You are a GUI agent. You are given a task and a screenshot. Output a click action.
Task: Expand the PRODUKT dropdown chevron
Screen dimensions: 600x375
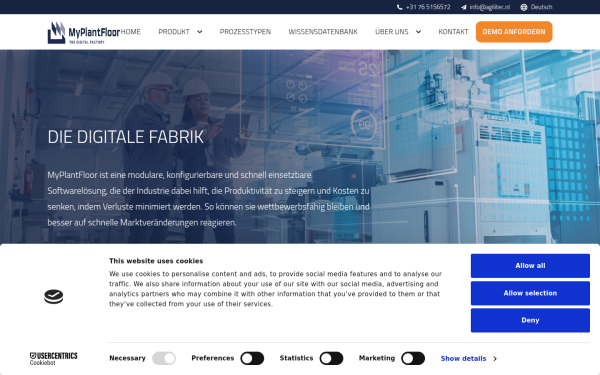200,32
